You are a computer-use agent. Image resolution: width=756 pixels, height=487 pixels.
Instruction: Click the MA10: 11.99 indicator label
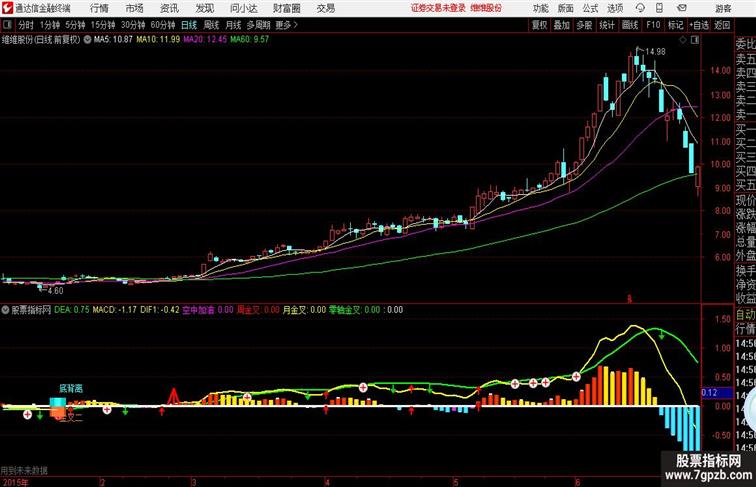158,40
